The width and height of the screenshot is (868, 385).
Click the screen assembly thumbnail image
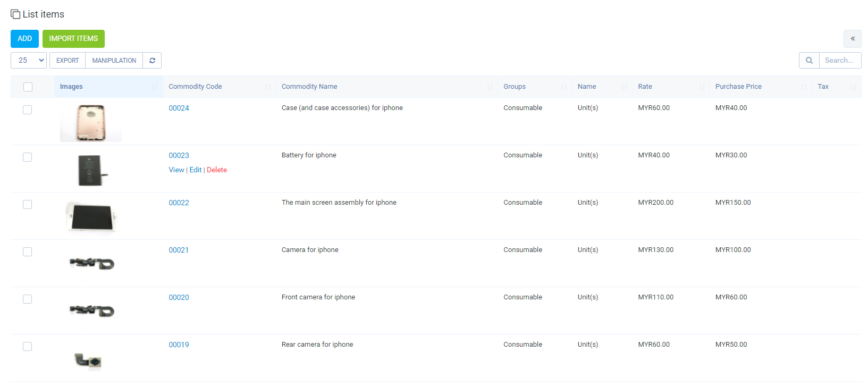91,217
